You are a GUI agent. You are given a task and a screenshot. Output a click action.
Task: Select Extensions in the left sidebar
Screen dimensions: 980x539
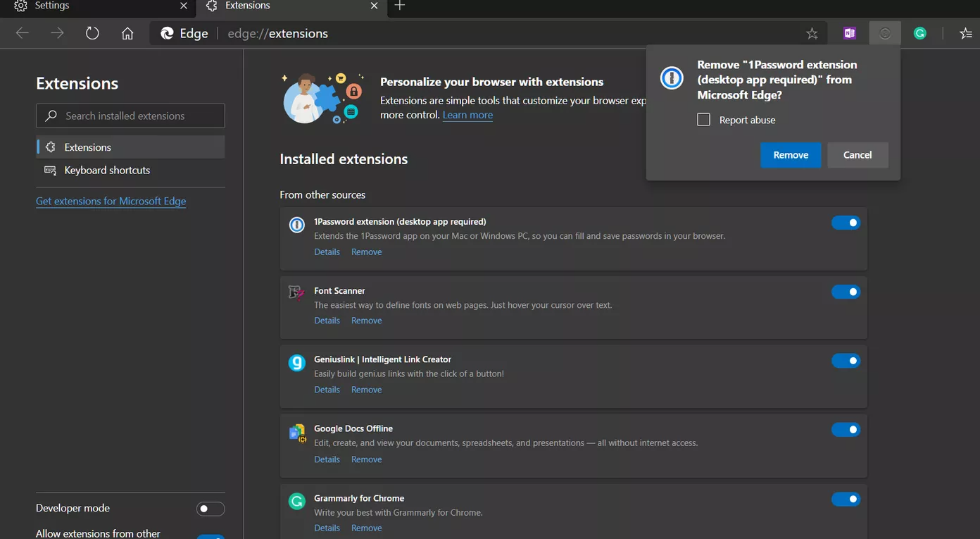click(88, 147)
